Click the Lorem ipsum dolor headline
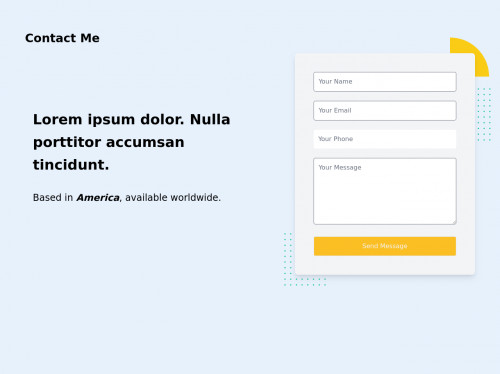This screenshot has height=374, width=500. 131,142
